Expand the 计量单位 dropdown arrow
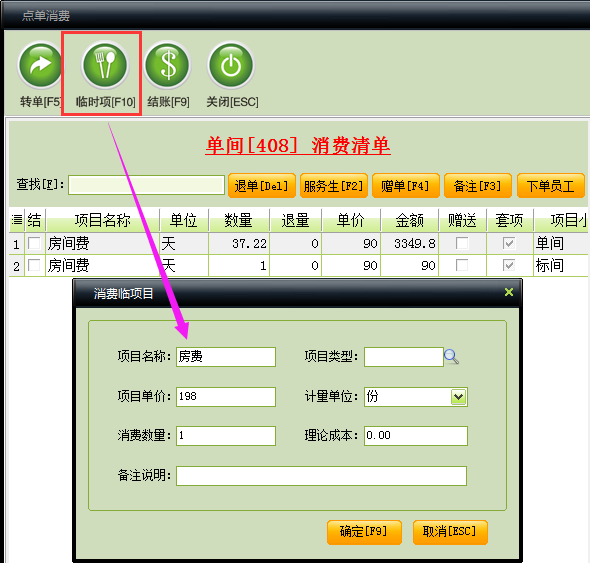The height and width of the screenshot is (563, 590). point(458,397)
